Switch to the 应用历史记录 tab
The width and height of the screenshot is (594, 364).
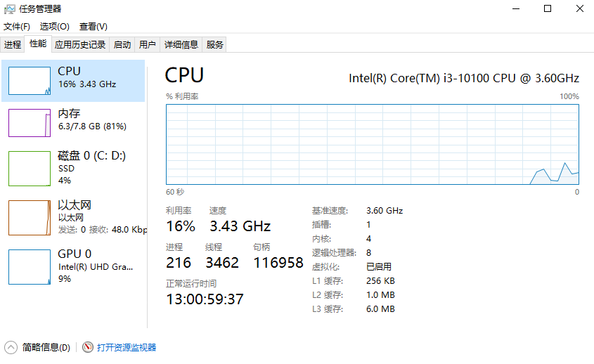pos(80,45)
